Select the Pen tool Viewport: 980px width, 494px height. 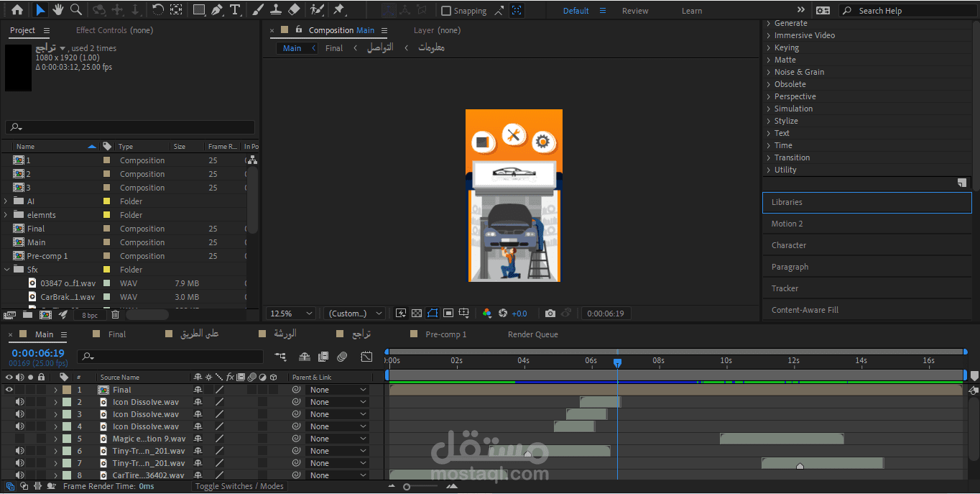point(216,10)
